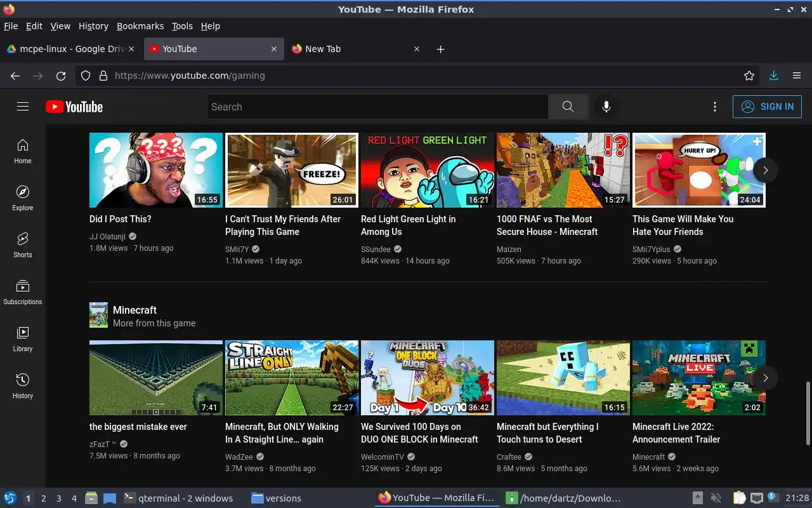Go to Home in YouTube sidebar
The width and height of the screenshot is (812, 508).
point(23,151)
